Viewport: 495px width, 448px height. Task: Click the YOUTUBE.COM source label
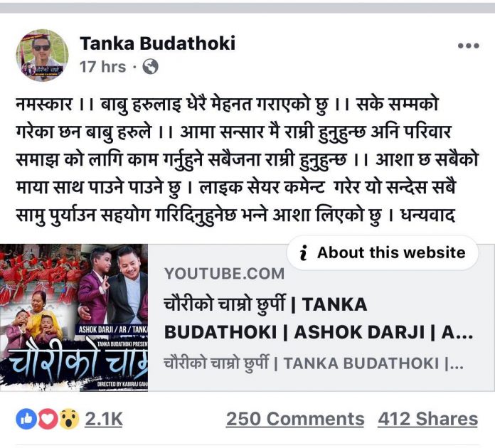pos(224,273)
